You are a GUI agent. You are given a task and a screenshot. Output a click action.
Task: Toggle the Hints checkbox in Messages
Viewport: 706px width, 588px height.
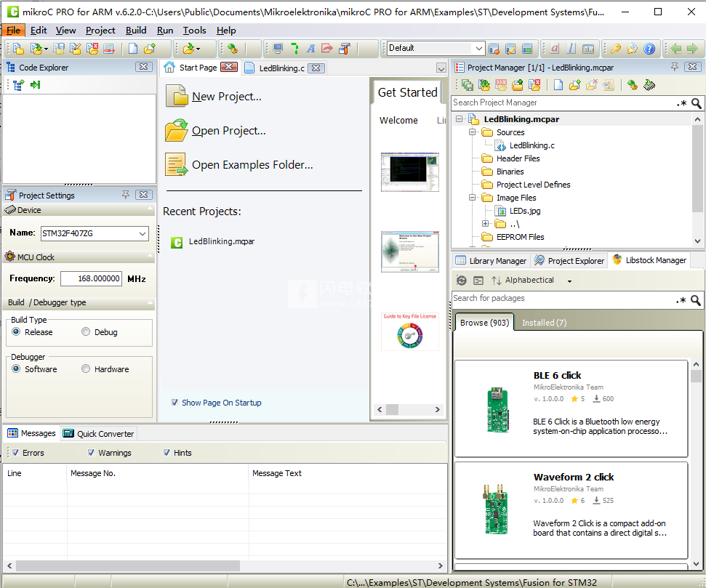pos(167,453)
